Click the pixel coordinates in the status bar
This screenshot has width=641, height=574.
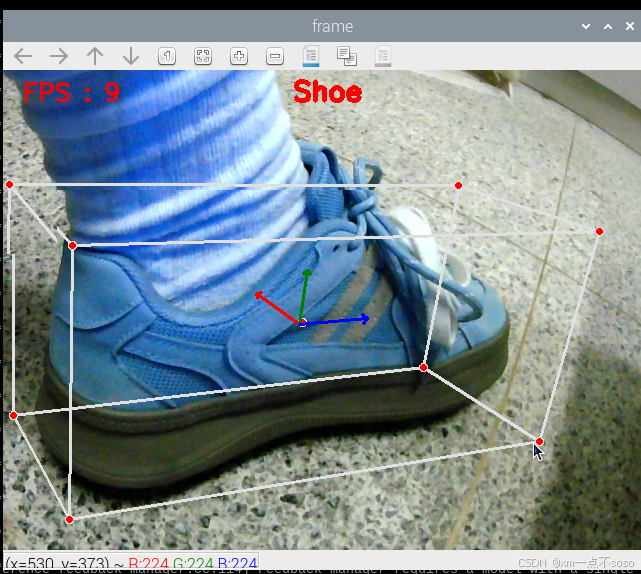pyautogui.click(x=57, y=563)
